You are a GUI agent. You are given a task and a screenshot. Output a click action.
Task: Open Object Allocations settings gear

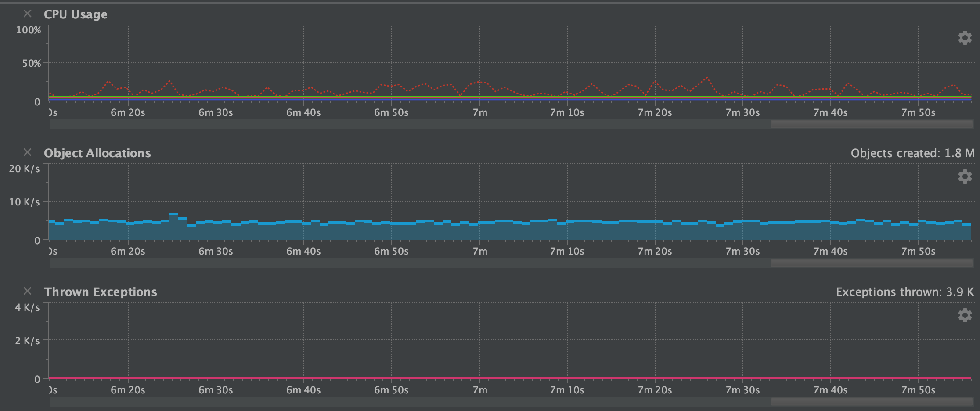965,177
